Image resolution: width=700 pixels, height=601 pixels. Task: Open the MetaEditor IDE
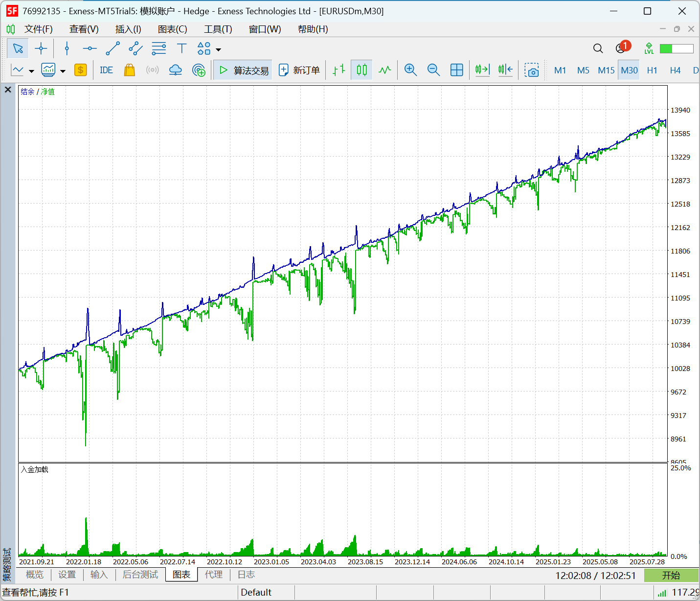[x=106, y=70]
